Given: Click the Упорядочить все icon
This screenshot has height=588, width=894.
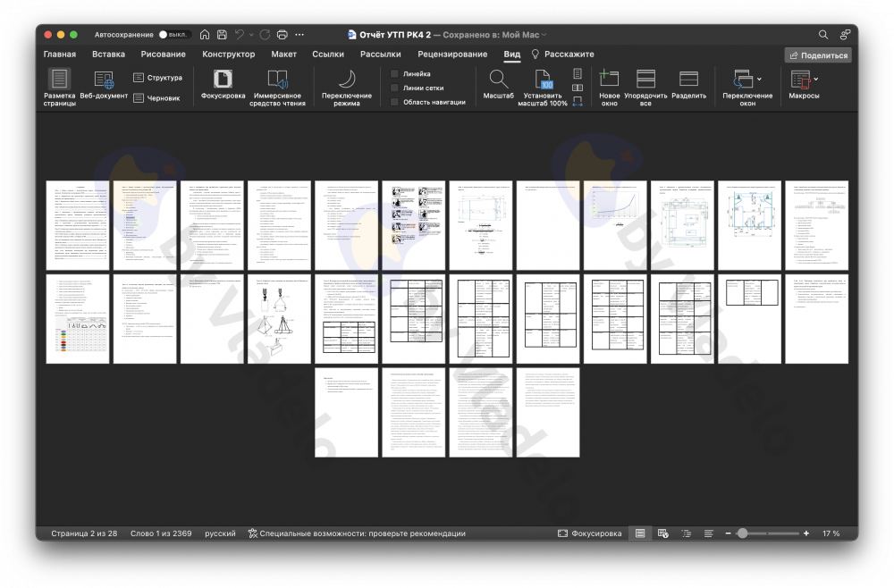Looking at the screenshot, I should click(645, 79).
